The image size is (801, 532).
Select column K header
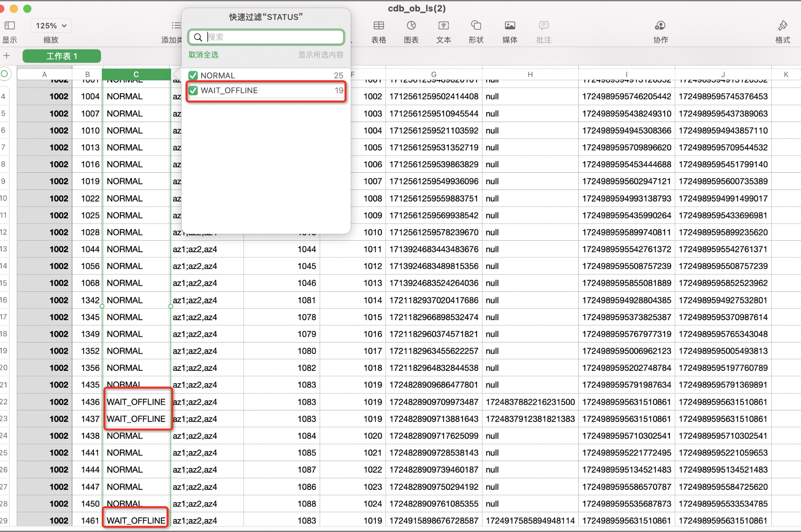point(786,74)
